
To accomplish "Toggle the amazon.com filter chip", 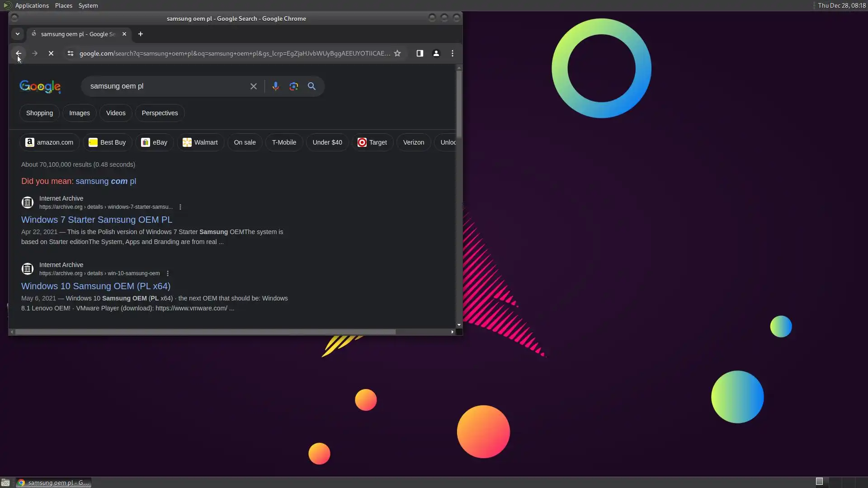I will click(x=49, y=142).
